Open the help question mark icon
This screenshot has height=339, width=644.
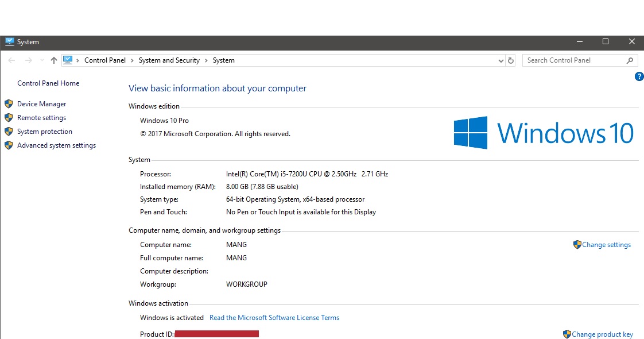coord(639,76)
